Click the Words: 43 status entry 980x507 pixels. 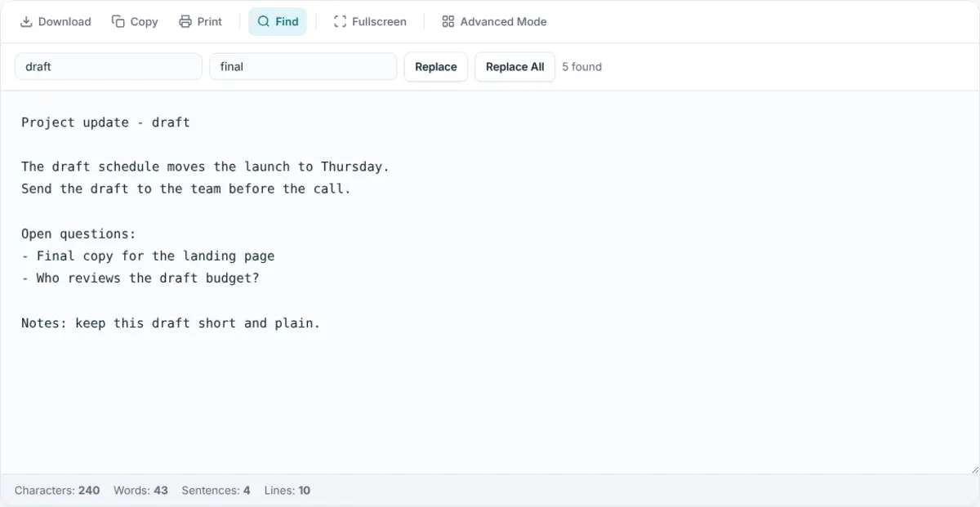(x=140, y=491)
